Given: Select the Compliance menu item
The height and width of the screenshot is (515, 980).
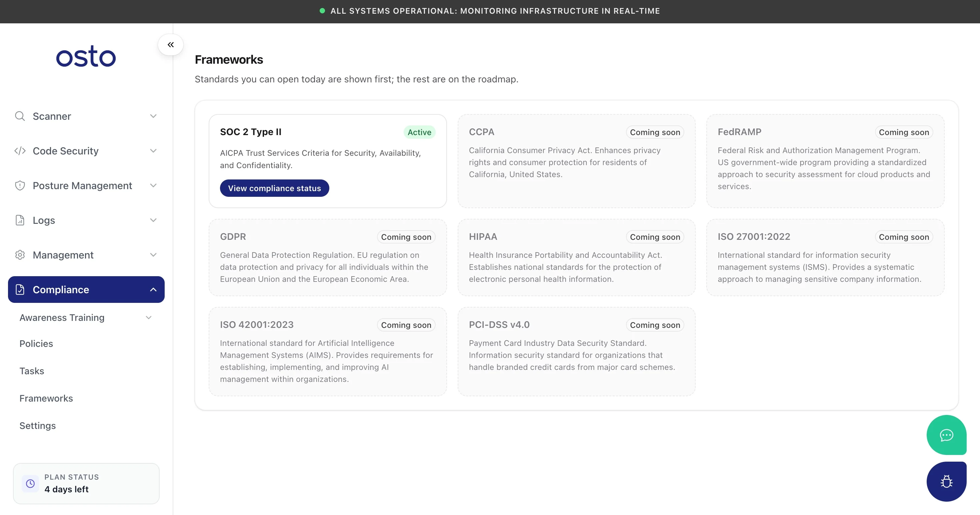Looking at the screenshot, I should click(x=86, y=290).
